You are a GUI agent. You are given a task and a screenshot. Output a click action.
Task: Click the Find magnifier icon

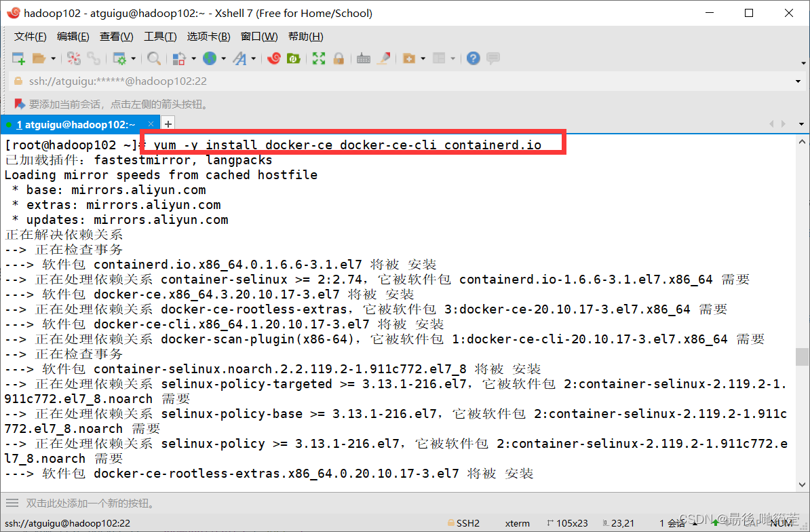pos(153,58)
